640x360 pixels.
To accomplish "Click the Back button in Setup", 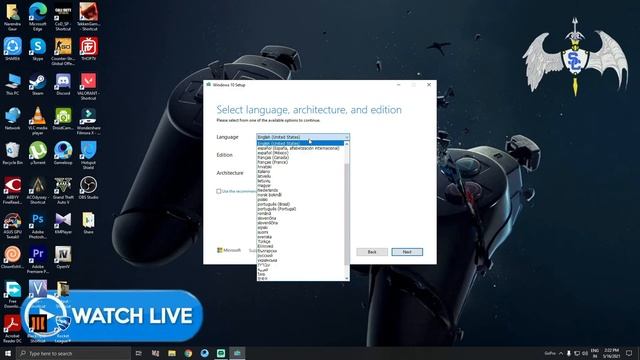I will 372,252.
